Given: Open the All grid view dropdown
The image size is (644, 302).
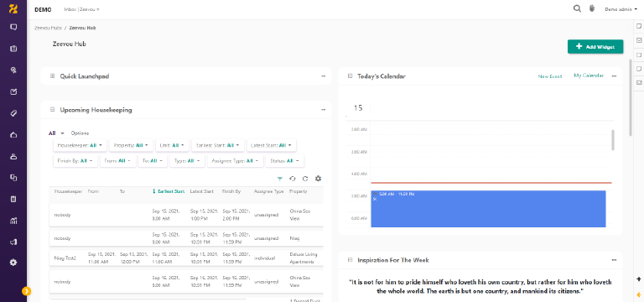Looking at the screenshot, I should [57, 133].
